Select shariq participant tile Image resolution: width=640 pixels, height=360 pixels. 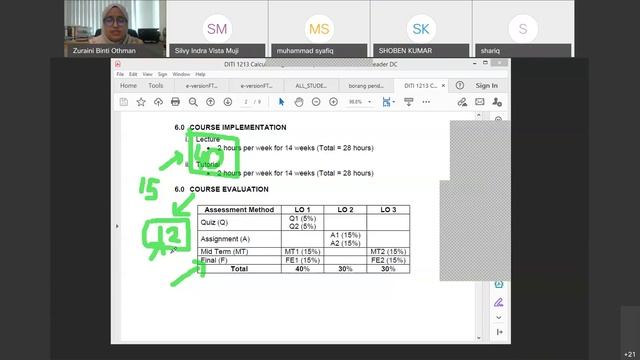click(x=523, y=29)
